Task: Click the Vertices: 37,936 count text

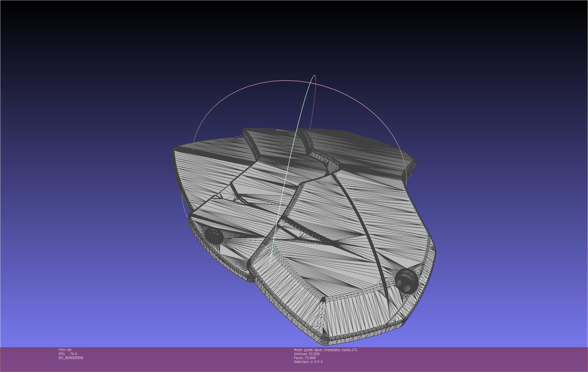Action: (x=307, y=354)
